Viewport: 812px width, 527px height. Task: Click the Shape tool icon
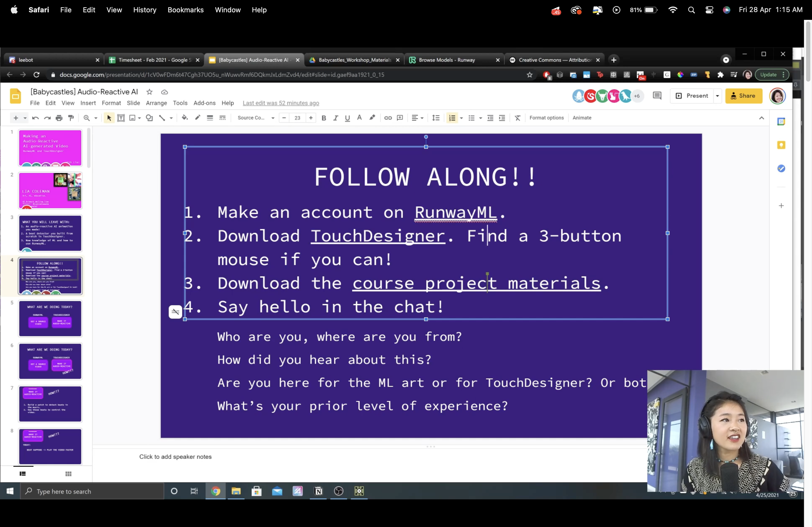pyautogui.click(x=150, y=118)
